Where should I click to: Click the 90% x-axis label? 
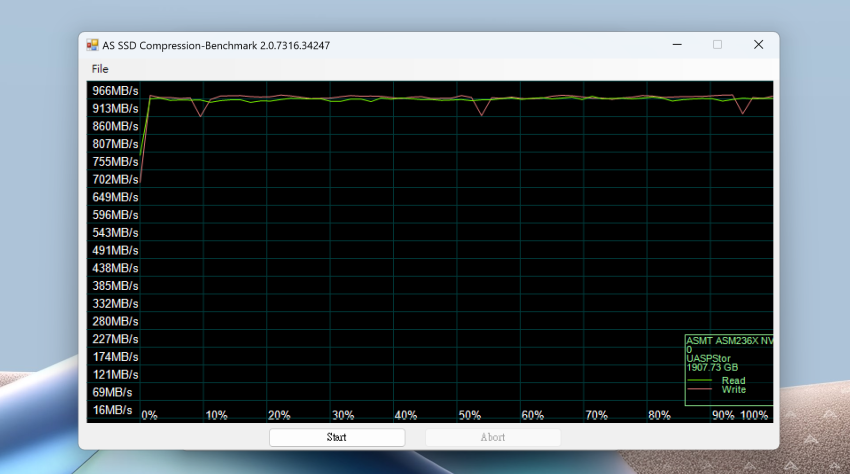pos(723,415)
